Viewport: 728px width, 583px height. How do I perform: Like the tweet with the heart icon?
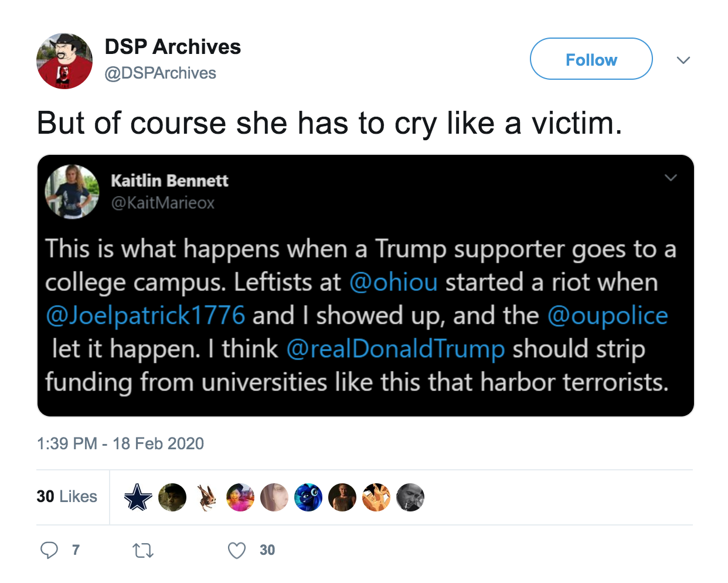(x=237, y=550)
